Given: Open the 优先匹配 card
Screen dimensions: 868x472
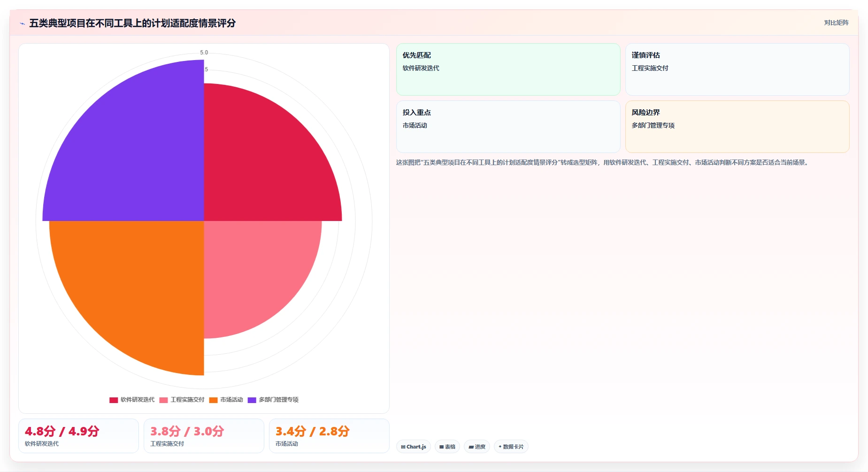Looking at the screenshot, I should click(x=508, y=69).
